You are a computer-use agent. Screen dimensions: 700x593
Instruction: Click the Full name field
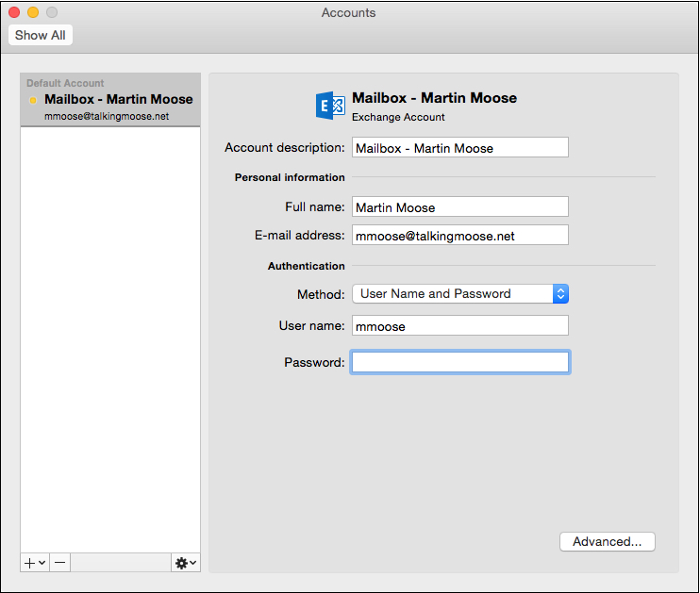(x=460, y=207)
